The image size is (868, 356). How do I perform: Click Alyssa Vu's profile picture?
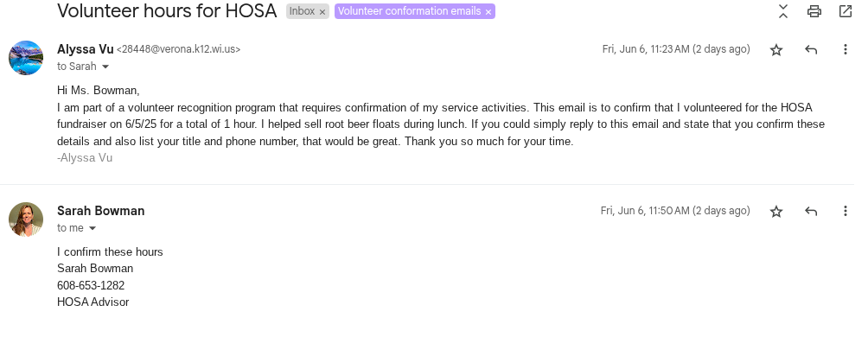click(x=26, y=58)
